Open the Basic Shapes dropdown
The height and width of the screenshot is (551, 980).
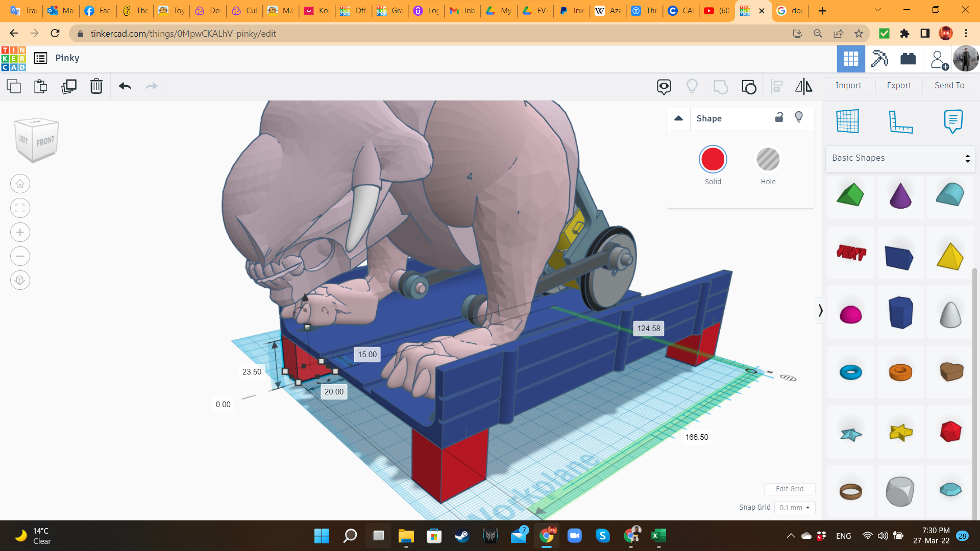[900, 158]
